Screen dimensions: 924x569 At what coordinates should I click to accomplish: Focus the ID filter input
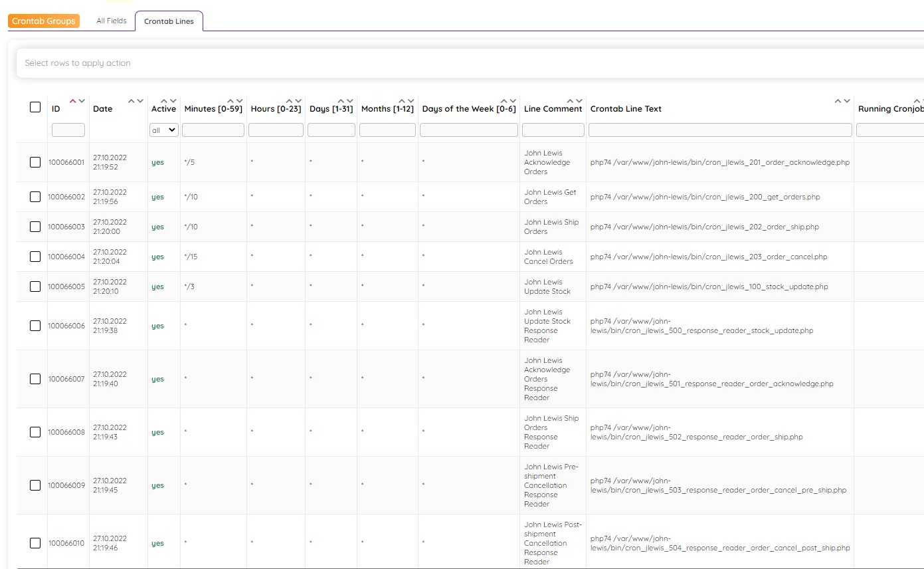tap(68, 130)
